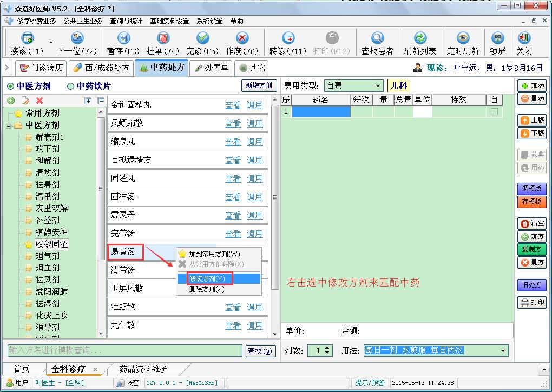Open the 诊疗收费业务 menu
Screen dimensions: 552x392
pos(36,21)
